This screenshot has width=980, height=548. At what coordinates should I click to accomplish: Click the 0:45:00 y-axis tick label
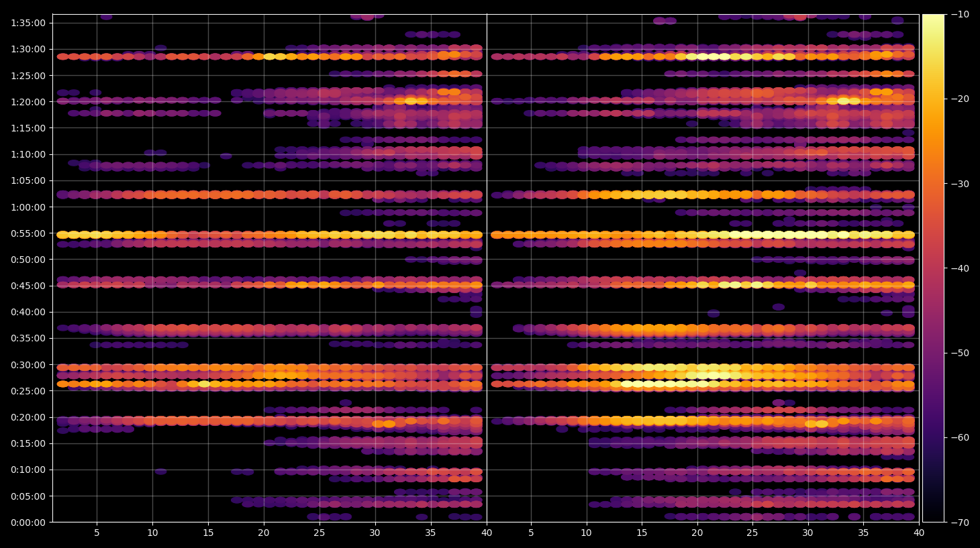click(28, 286)
